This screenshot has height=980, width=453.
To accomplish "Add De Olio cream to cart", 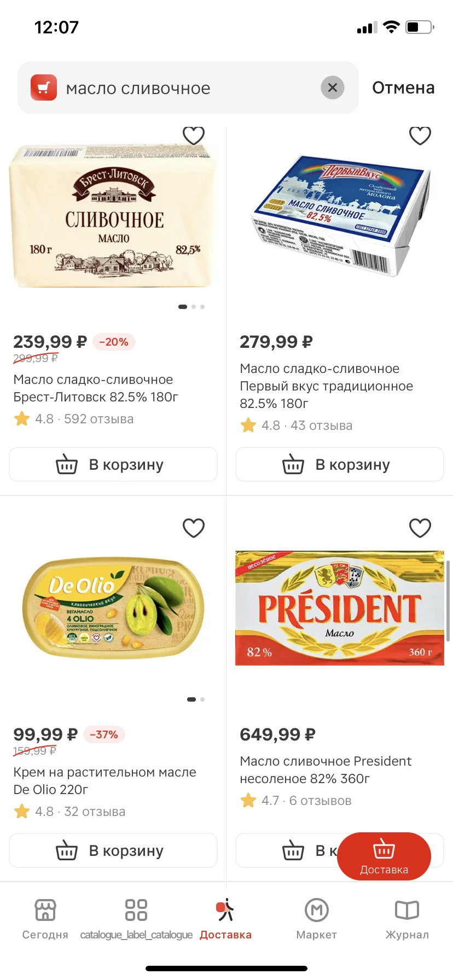I will [113, 850].
